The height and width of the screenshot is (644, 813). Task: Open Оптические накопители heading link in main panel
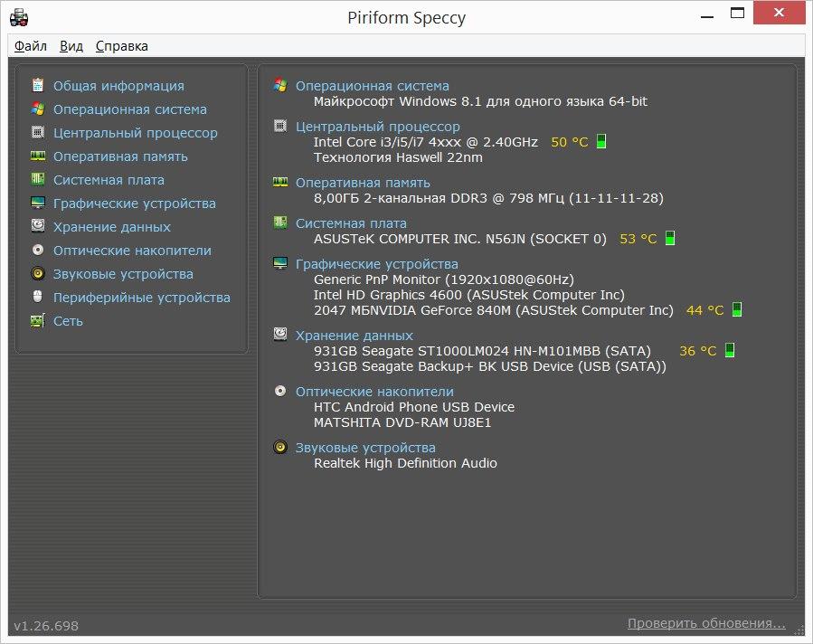(374, 392)
